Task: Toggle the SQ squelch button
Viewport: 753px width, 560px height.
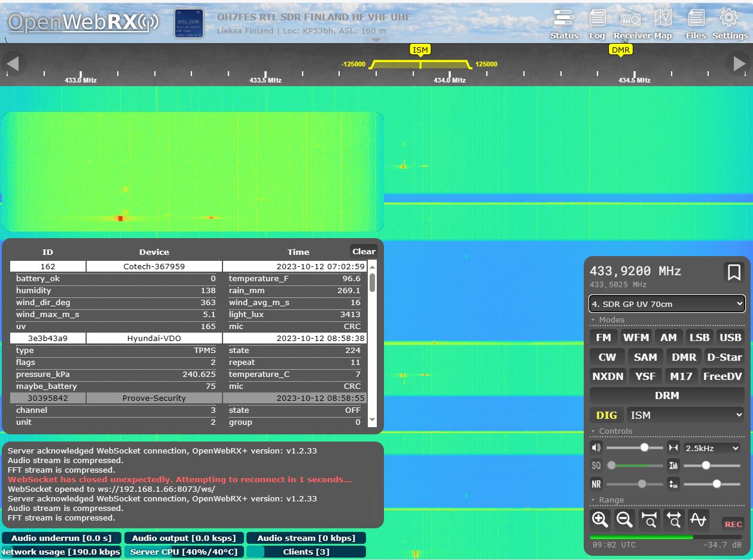Action: point(596,465)
